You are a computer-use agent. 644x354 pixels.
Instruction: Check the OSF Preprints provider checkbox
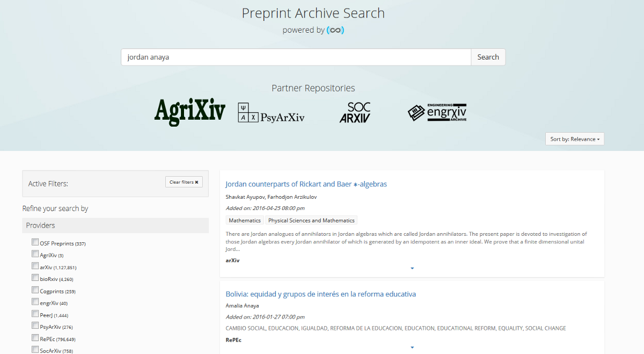tap(35, 242)
